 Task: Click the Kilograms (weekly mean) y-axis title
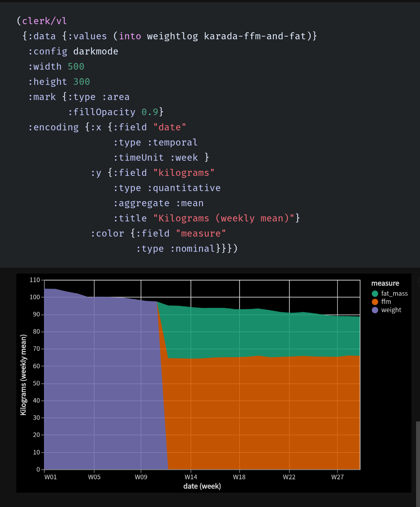pyautogui.click(x=24, y=375)
